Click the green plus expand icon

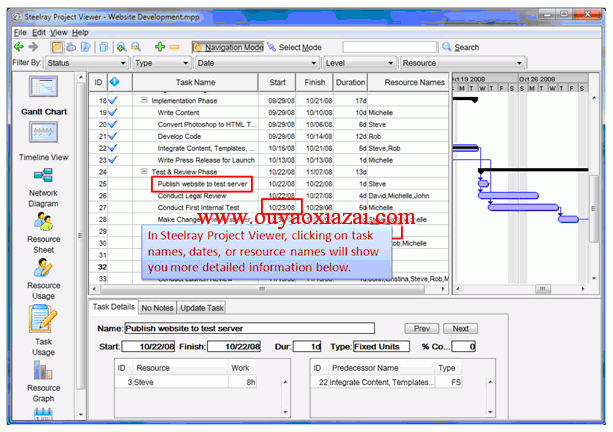coord(160,47)
